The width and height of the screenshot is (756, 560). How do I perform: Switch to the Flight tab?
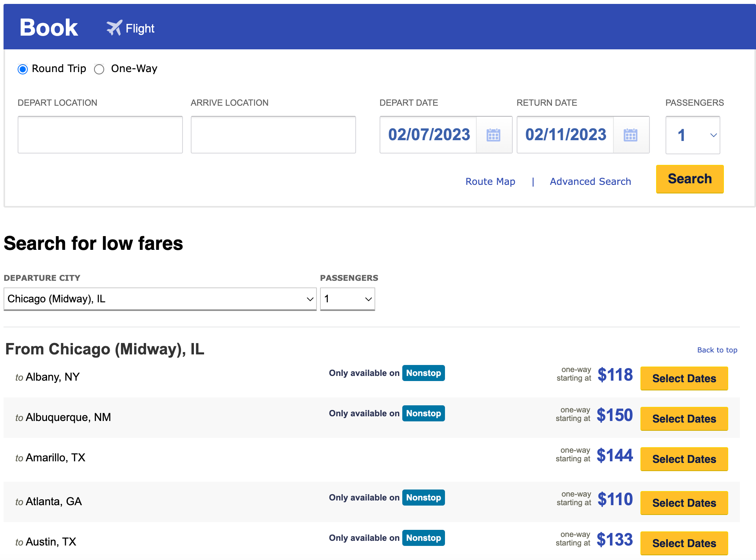pos(140,29)
